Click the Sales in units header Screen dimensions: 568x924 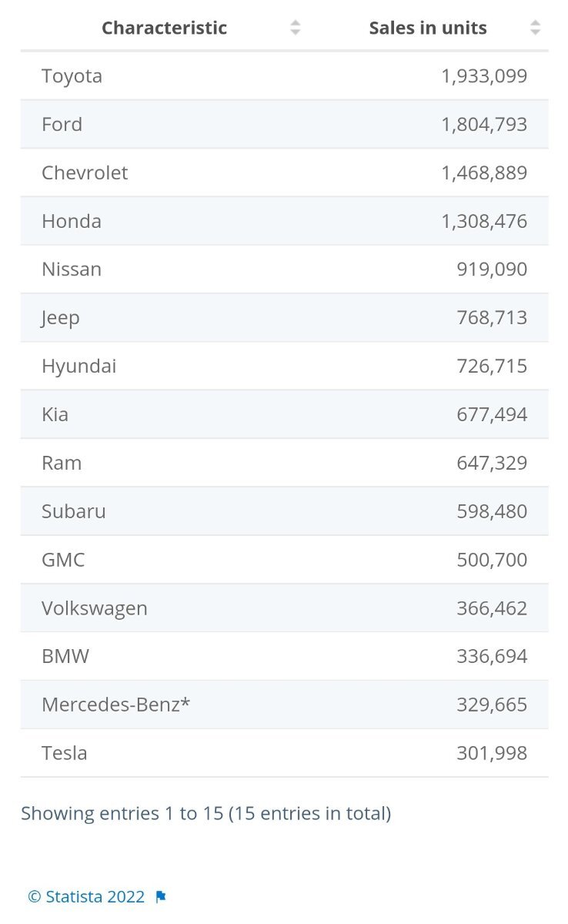427,28
